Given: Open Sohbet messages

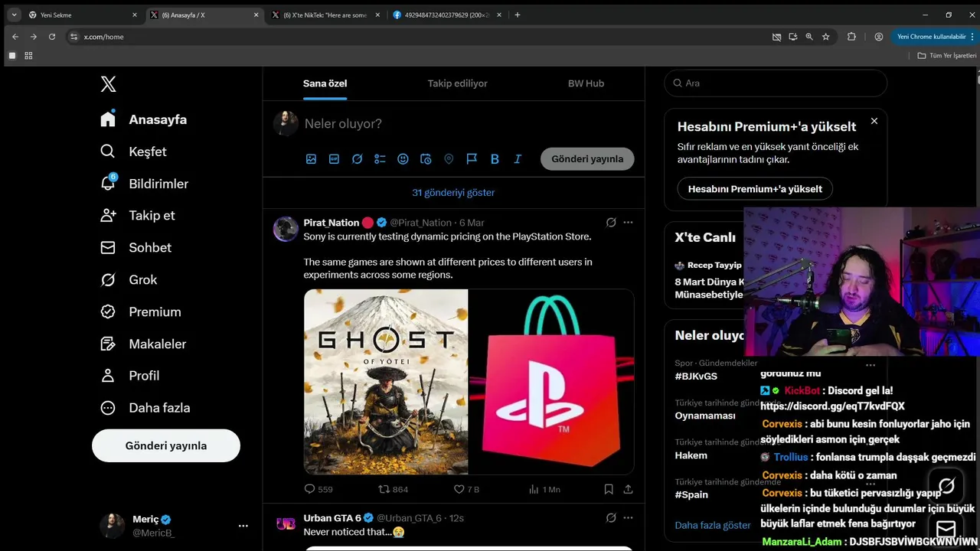Looking at the screenshot, I should (x=136, y=247).
